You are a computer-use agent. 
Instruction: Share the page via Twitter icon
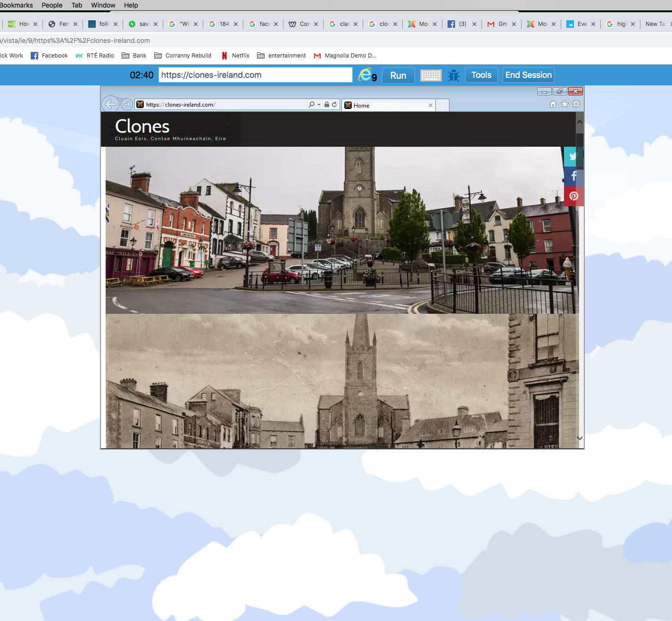573,157
